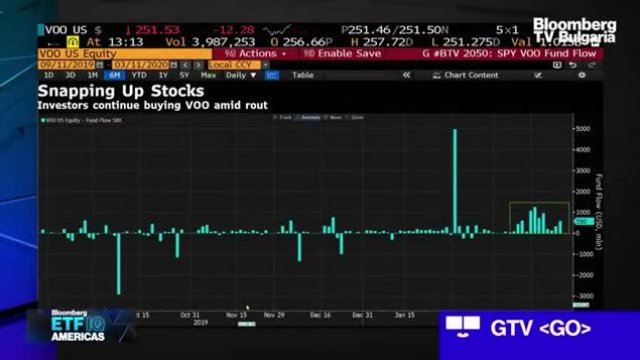Viewport: 640px width, 360px height.
Task: Click the yellow security info icon
Action: click(73, 42)
